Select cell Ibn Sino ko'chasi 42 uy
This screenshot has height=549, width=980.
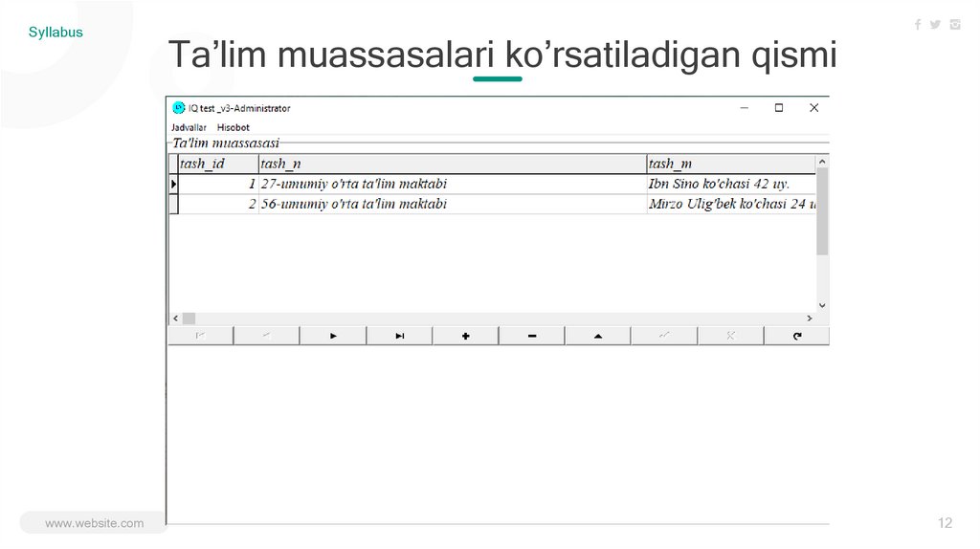[x=731, y=184]
